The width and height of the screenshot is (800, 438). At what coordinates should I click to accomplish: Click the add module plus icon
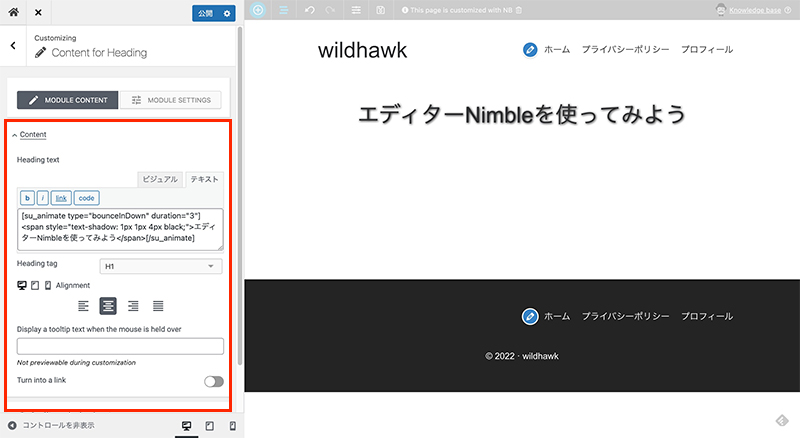click(258, 10)
